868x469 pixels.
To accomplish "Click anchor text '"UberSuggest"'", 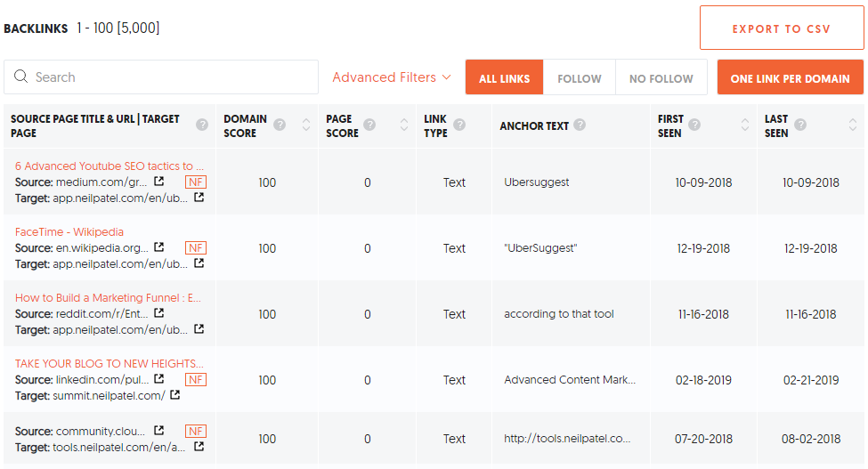I will coord(540,247).
